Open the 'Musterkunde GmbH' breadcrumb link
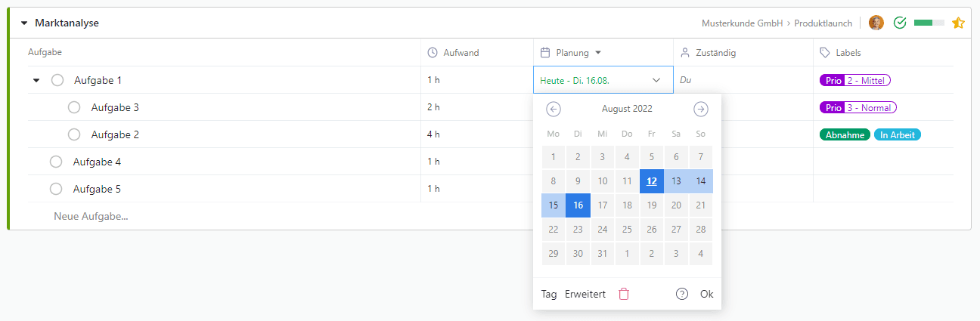Image resolution: width=980 pixels, height=321 pixels. click(x=742, y=23)
